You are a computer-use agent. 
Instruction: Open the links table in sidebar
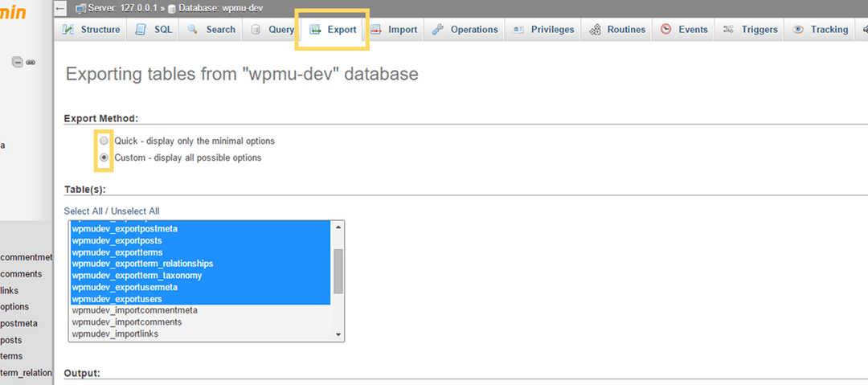point(10,290)
